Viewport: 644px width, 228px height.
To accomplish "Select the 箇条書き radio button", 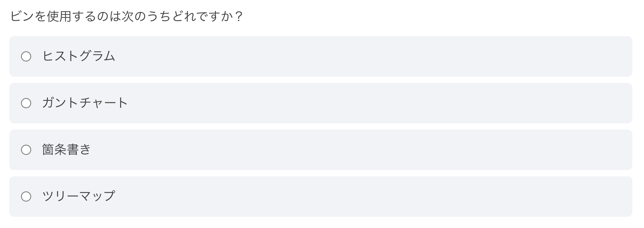I will coord(26,150).
